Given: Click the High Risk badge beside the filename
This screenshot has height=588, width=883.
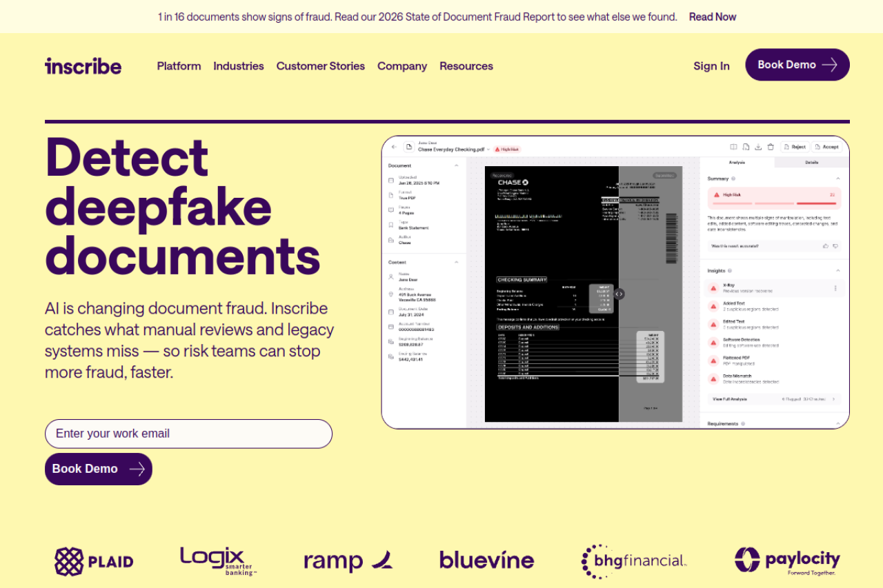Looking at the screenshot, I should pyautogui.click(x=507, y=150).
